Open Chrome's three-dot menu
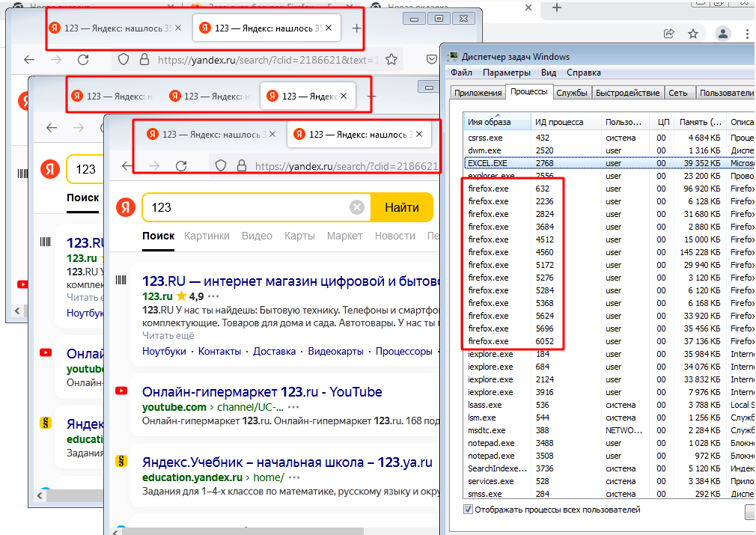 click(x=747, y=34)
